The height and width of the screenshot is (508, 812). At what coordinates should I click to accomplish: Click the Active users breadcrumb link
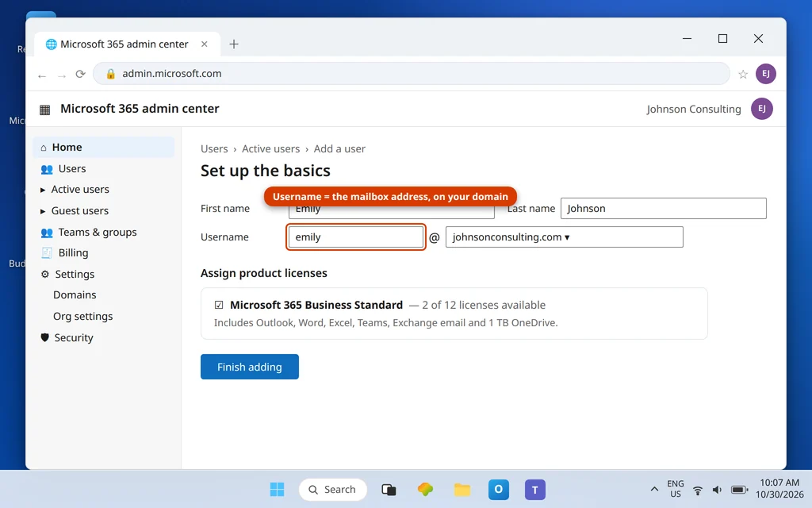[x=271, y=149]
